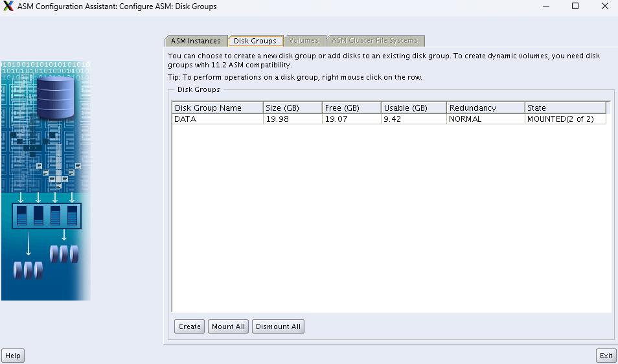
Task: Click the Usable (GB) column header
Action: pyautogui.click(x=414, y=108)
